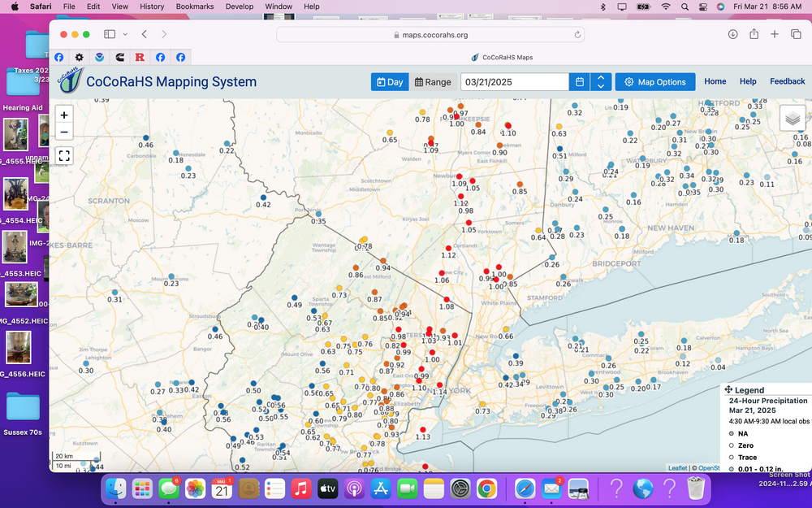Screen dimensions: 812x508
Task: Show Safari tab overview
Action: [796, 34]
